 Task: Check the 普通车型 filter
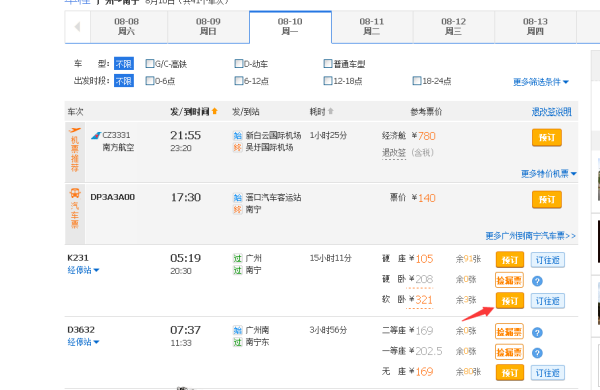point(328,64)
